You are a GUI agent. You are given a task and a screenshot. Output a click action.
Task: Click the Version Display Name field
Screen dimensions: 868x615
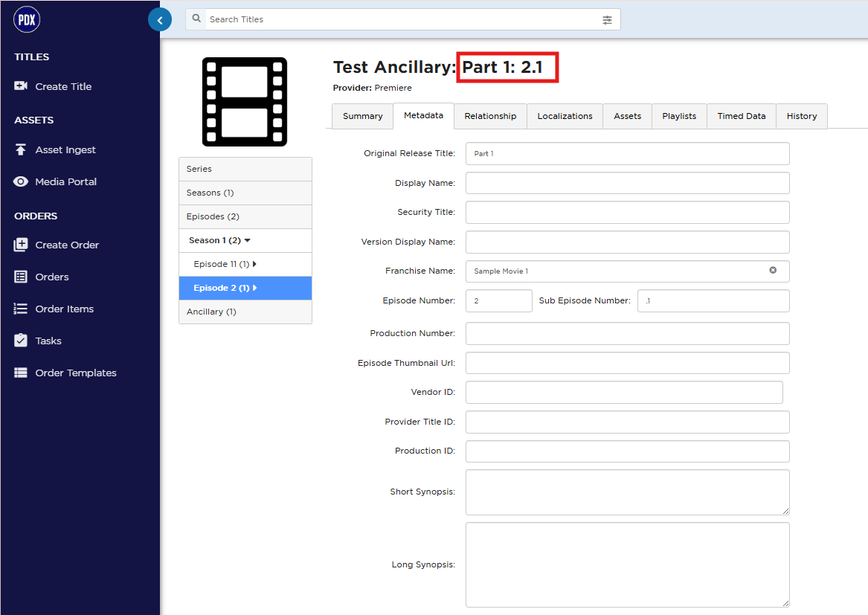[x=627, y=242]
